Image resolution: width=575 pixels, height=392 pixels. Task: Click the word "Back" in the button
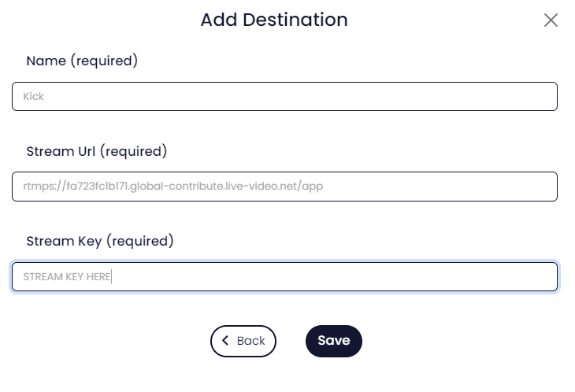250,341
